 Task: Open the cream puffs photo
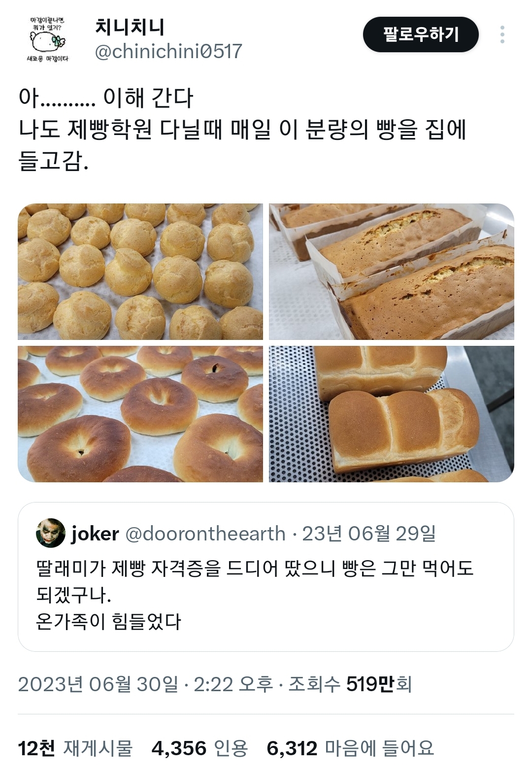(140, 271)
